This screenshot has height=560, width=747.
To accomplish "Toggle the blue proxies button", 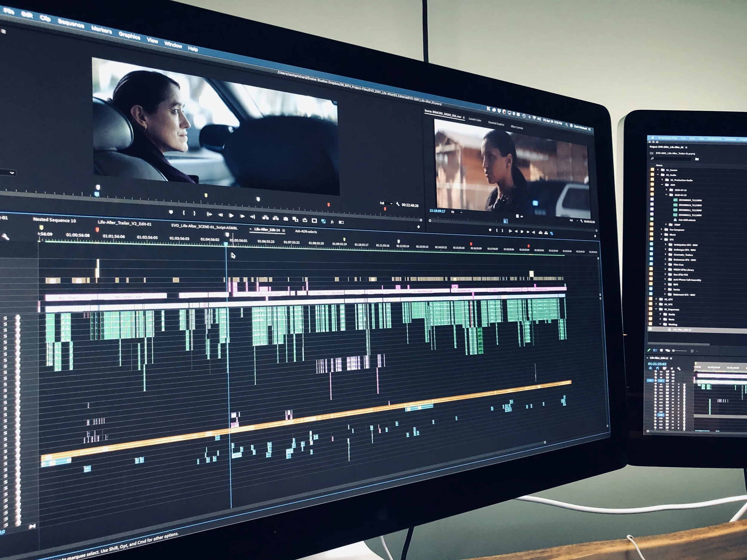I will [324, 221].
